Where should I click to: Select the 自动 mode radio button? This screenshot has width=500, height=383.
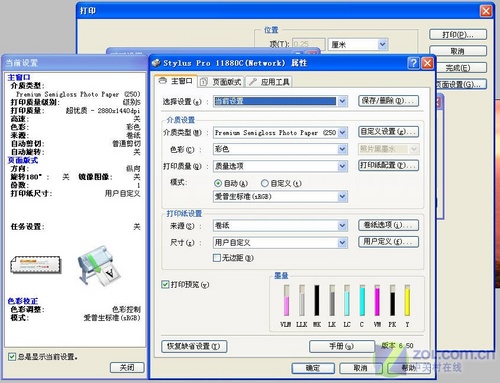[218, 183]
